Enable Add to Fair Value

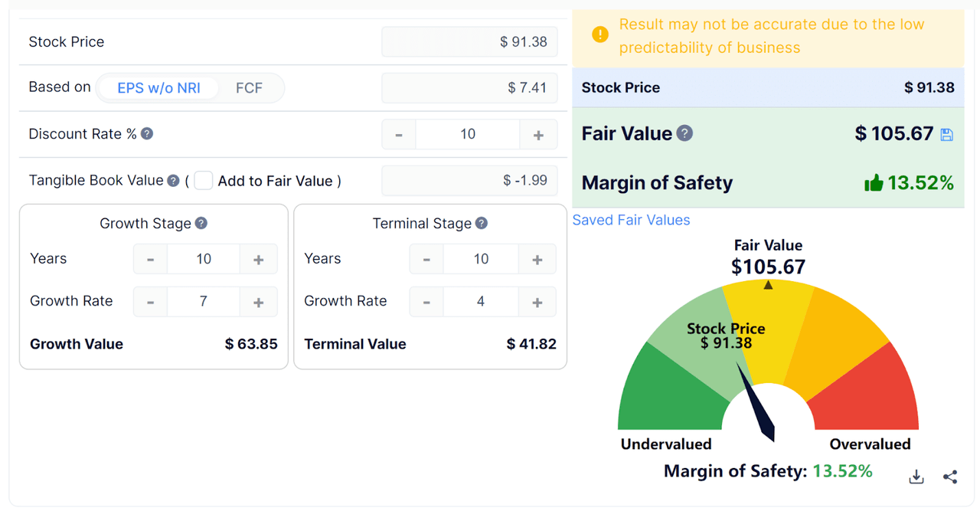pos(204,180)
